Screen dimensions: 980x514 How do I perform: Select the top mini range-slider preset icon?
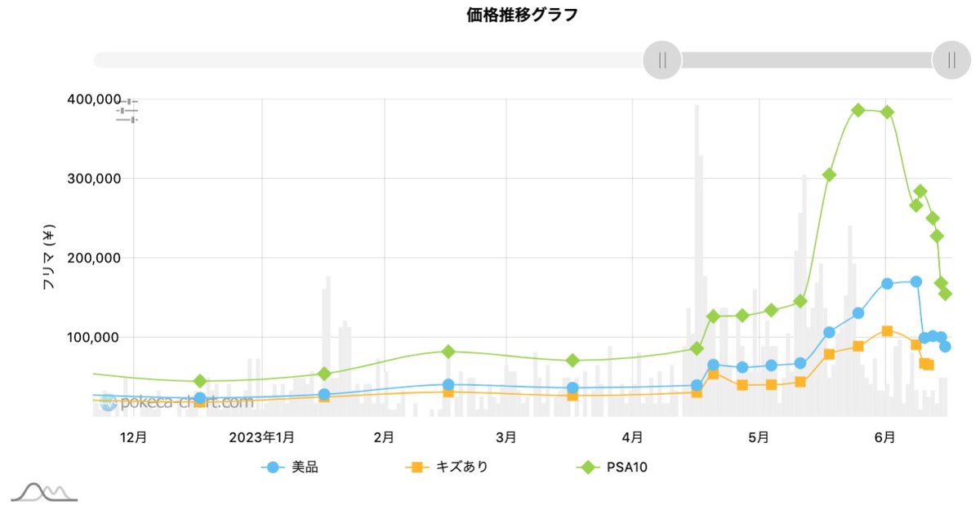129,101
